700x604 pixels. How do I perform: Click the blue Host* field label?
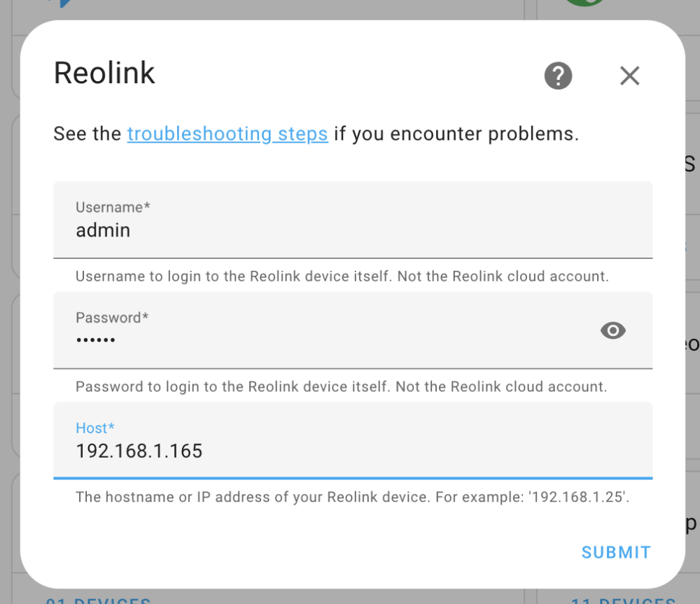(x=95, y=428)
